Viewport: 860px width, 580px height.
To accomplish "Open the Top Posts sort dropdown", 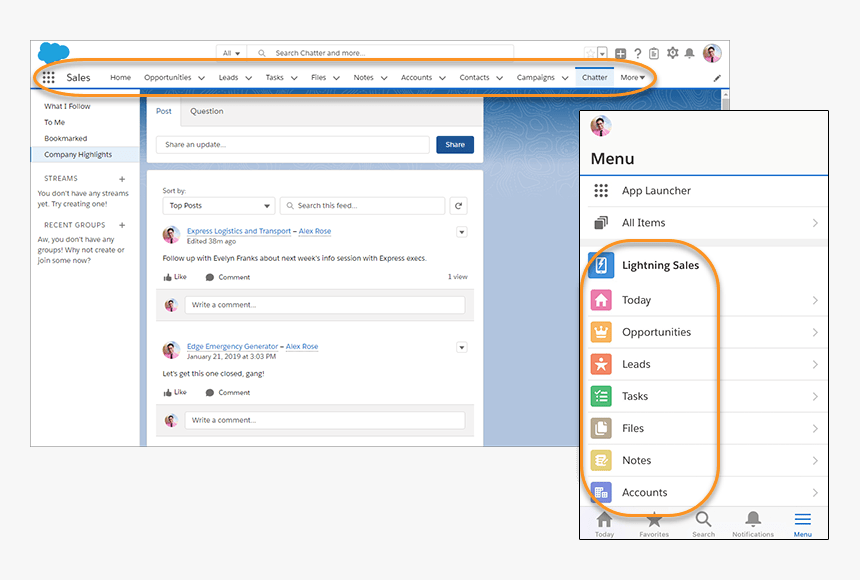I will tap(219, 206).
